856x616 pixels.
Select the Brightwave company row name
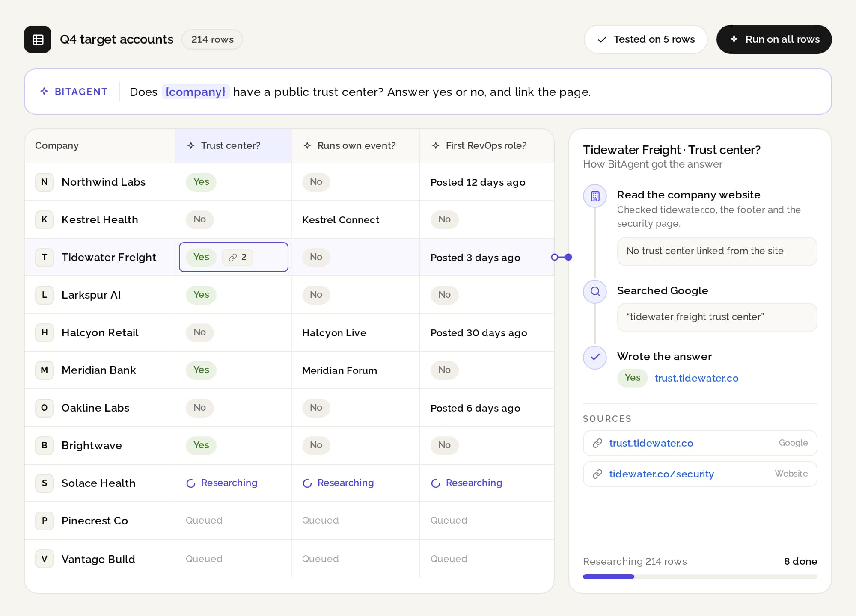coord(92,445)
